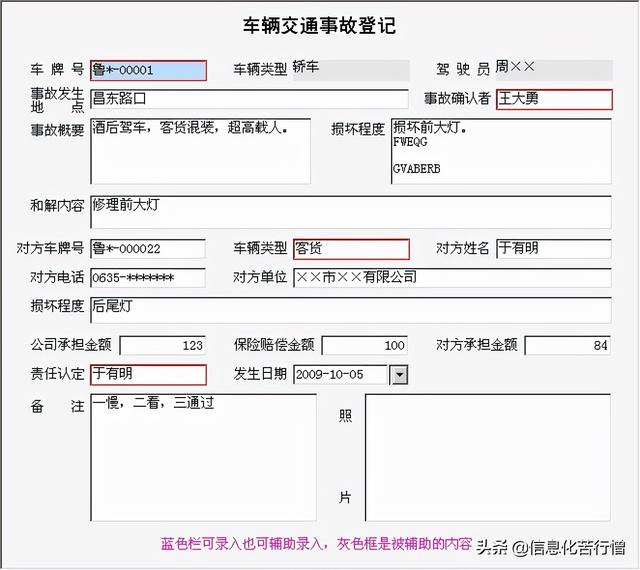Select the 公司承担金额 field 123
The image size is (640, 570).
point(162,345)
